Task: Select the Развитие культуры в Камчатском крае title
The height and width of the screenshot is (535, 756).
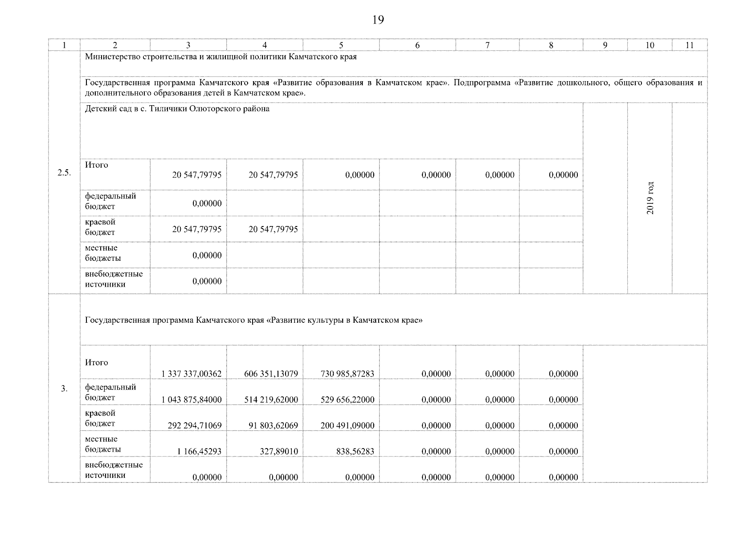Action: (253, 320)
